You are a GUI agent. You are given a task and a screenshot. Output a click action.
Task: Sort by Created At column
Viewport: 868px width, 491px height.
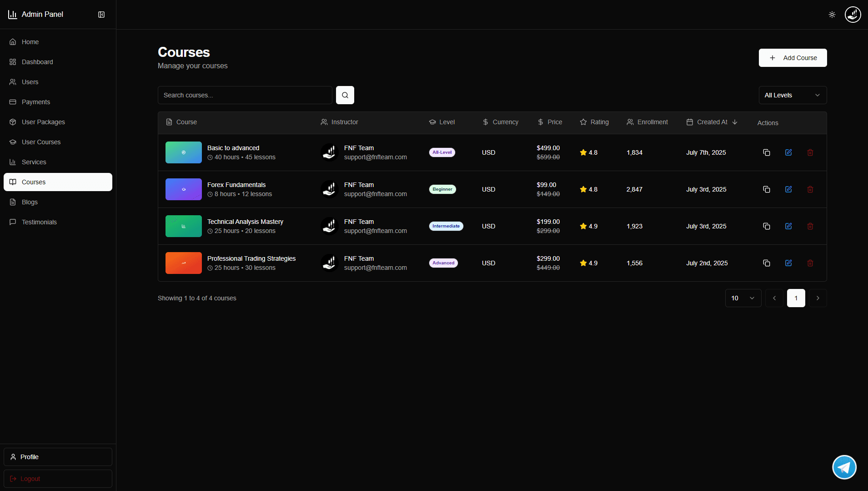(x=712, y=122)
